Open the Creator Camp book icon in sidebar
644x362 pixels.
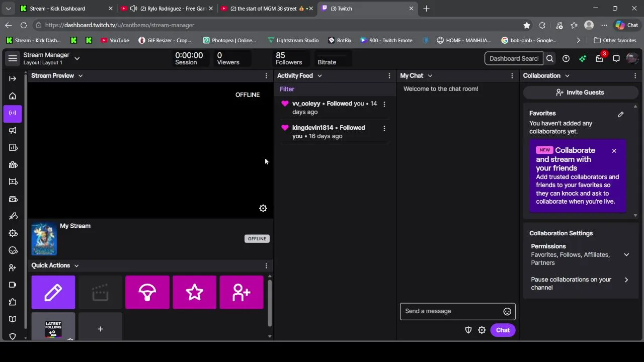pos(13,319)
